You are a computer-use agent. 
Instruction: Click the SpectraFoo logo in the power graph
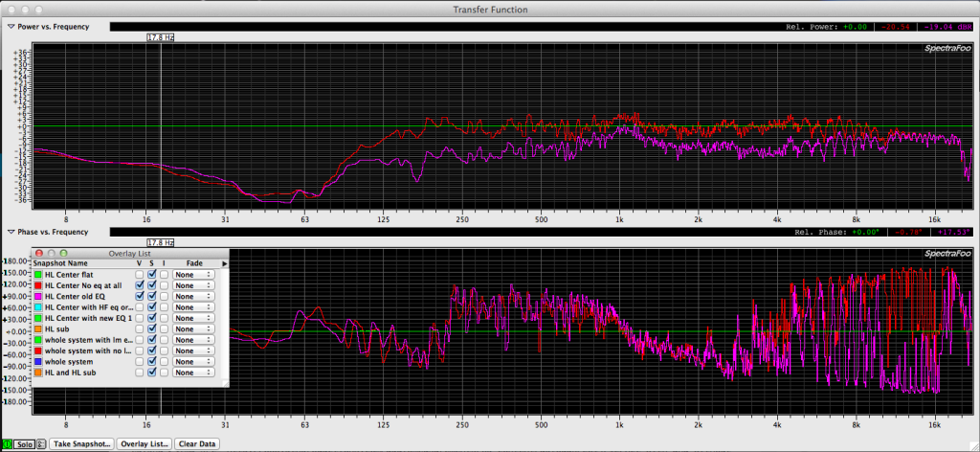(x=947, y=48)
